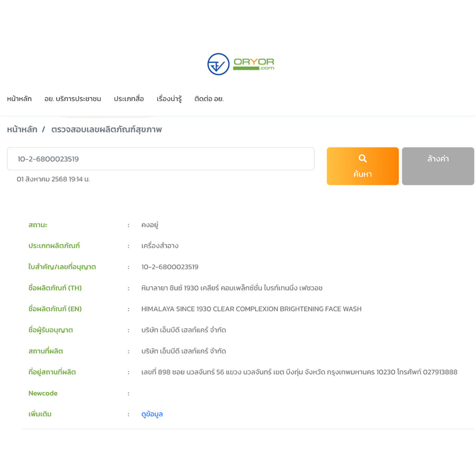This screenshot has width=476, height=476.
Task: Open the อย. บริการประชาชน menu
Action: point(73,99)
